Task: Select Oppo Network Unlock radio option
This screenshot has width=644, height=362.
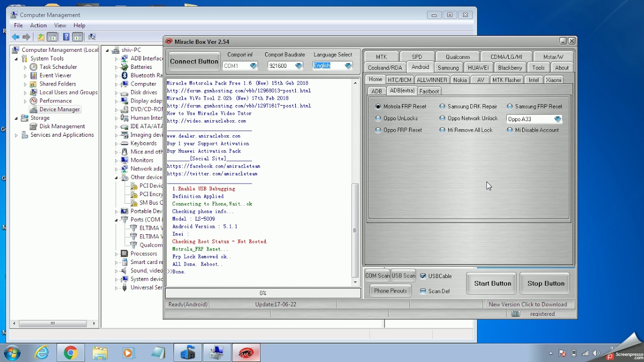Action: click(442, 118)
